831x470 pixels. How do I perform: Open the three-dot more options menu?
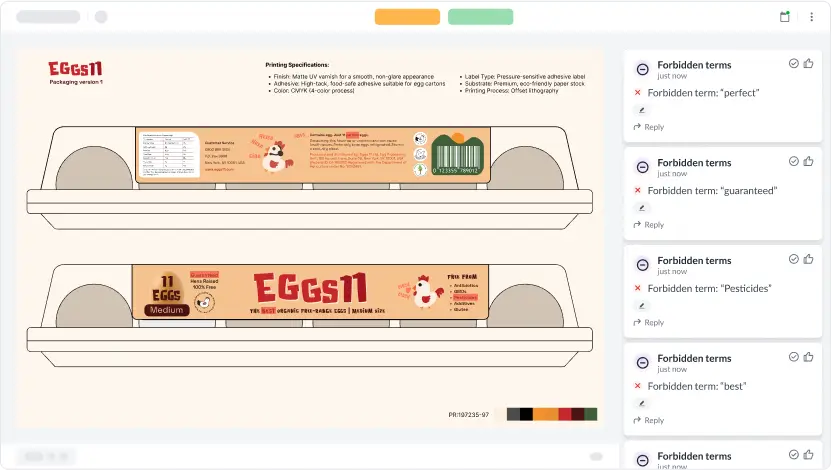coord(811,17)
